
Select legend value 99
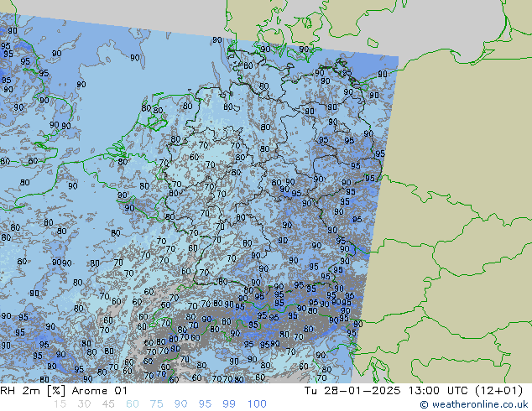tap(229, 404)
